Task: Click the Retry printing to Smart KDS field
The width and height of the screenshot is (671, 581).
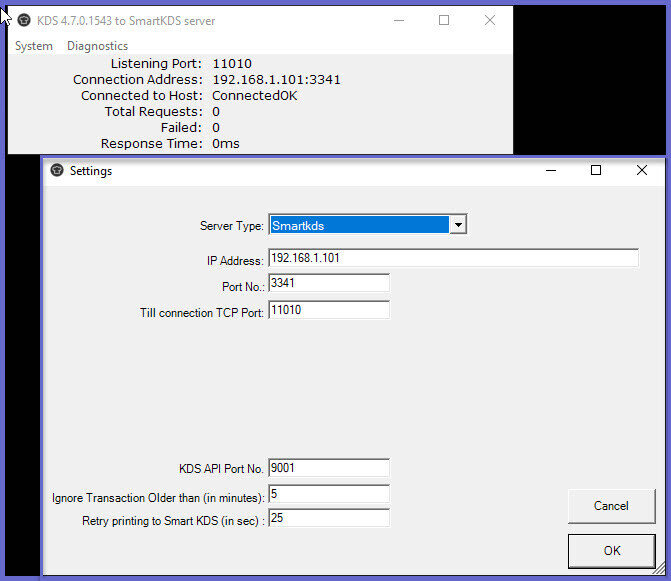Action: [x=329, y=518]
